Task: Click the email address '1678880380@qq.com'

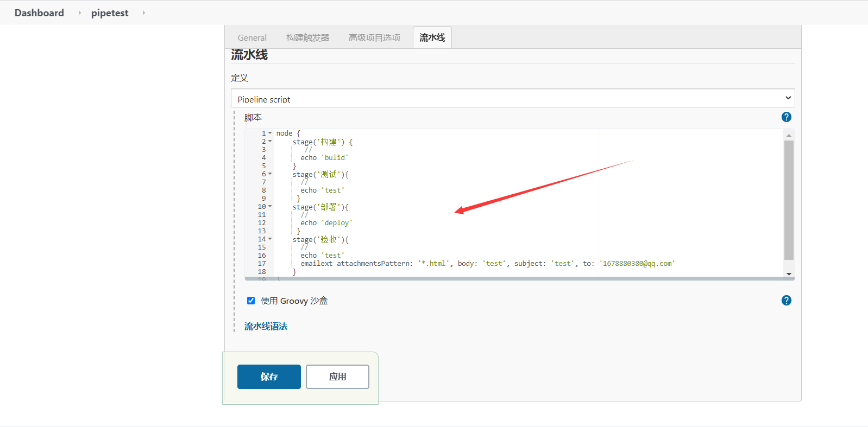Action: pyautogui.click(x=637, y=263)
